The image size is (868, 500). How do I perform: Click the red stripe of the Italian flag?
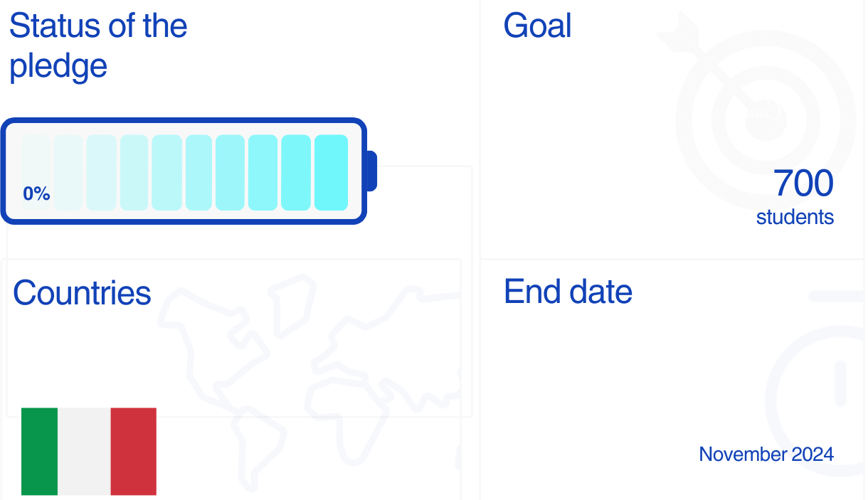[x=134, y=451]
